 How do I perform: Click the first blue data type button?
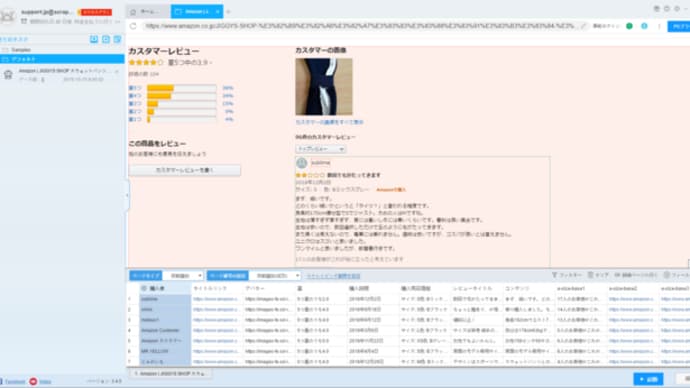click(x=146, y=276)
